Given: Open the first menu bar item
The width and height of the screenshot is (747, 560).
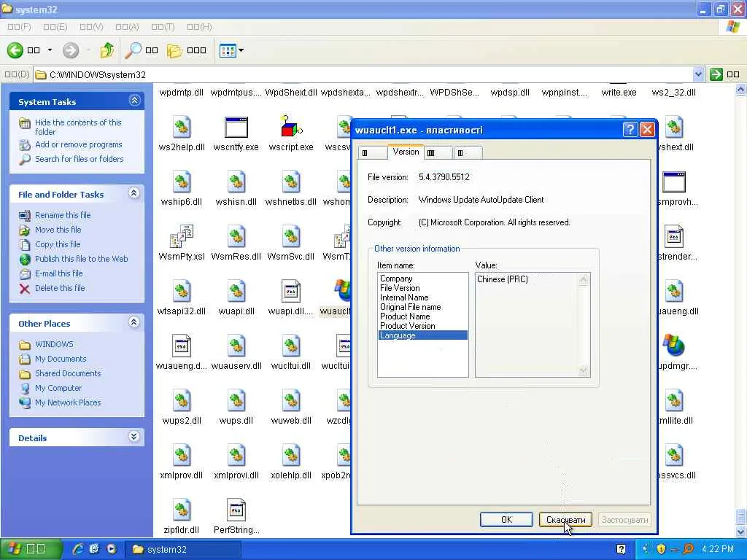Looking at the screenshot, I should point(19,27).
